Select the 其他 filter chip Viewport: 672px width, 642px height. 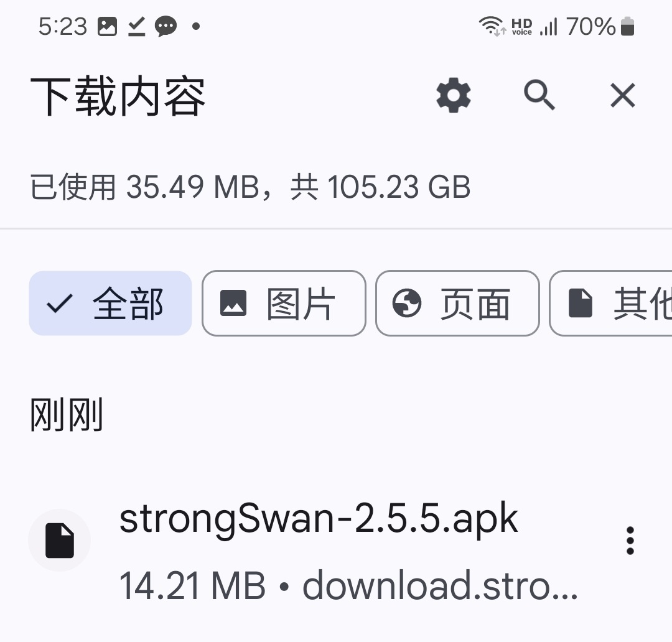point(611,303)
